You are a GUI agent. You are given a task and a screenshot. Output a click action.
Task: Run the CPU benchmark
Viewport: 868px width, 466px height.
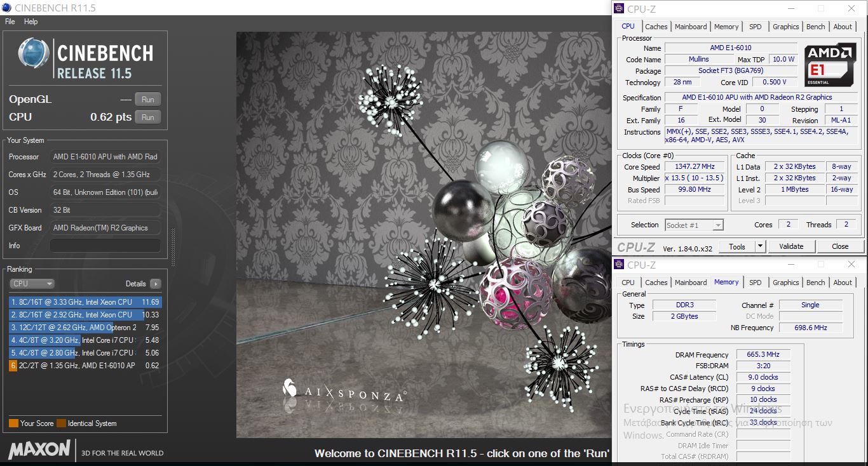[x=147, y=117]
